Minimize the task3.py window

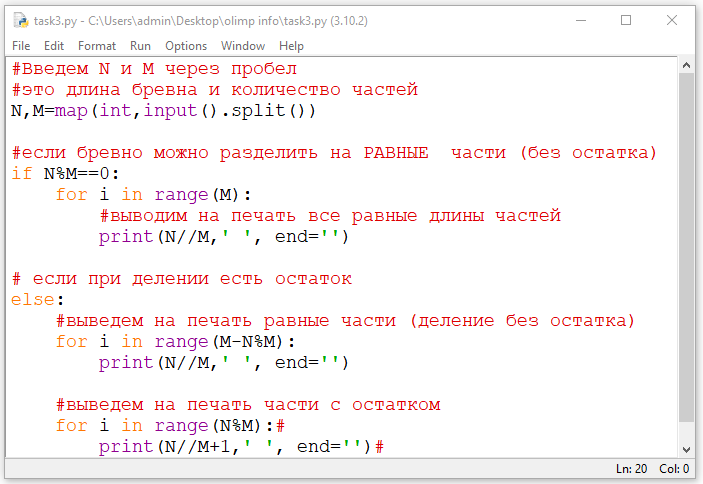pyautogui.click(x=581, y=21)
